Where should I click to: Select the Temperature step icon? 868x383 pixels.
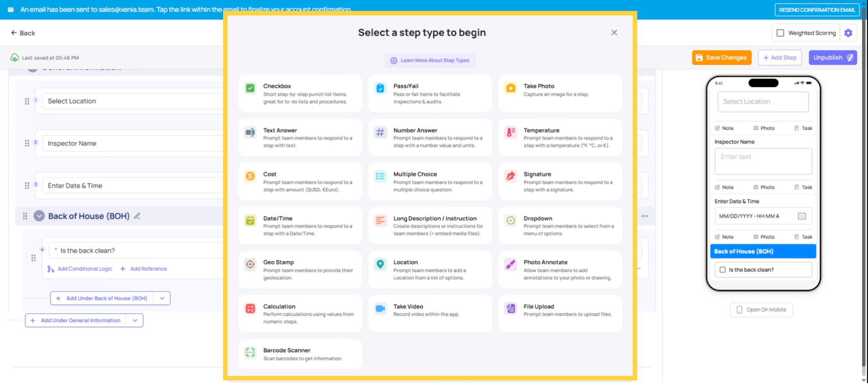point(510,132)
